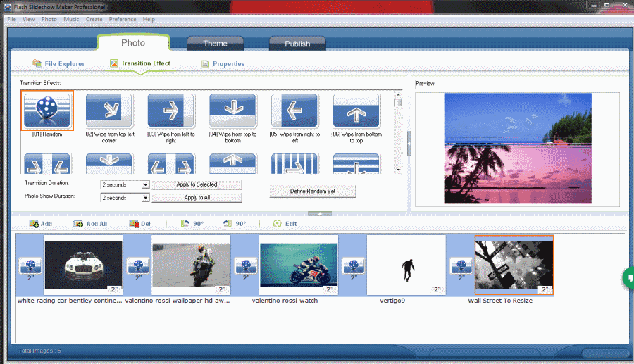Expand Transition Duration dropdown
This screenshot has width=634, height=364.
145,184
